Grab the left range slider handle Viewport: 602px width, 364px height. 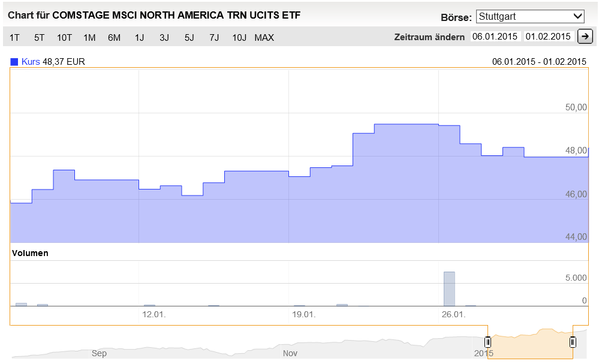pyautogui.click(x=488, y=342)
